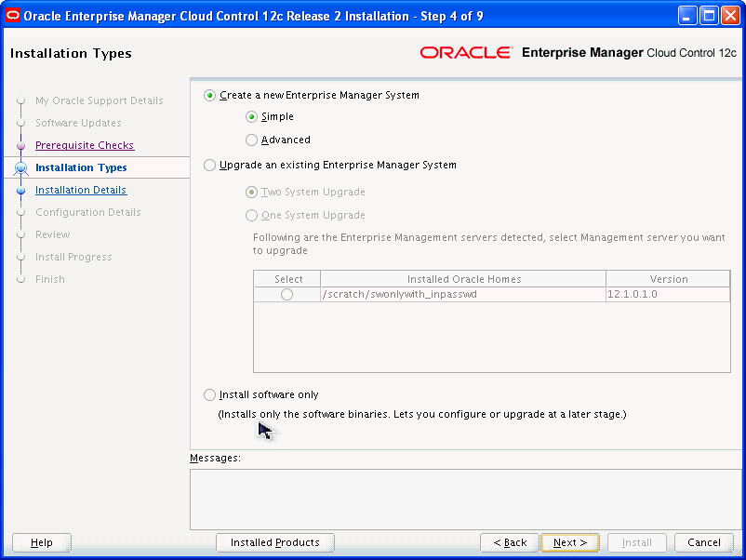Click the Help button

(41, 542)
